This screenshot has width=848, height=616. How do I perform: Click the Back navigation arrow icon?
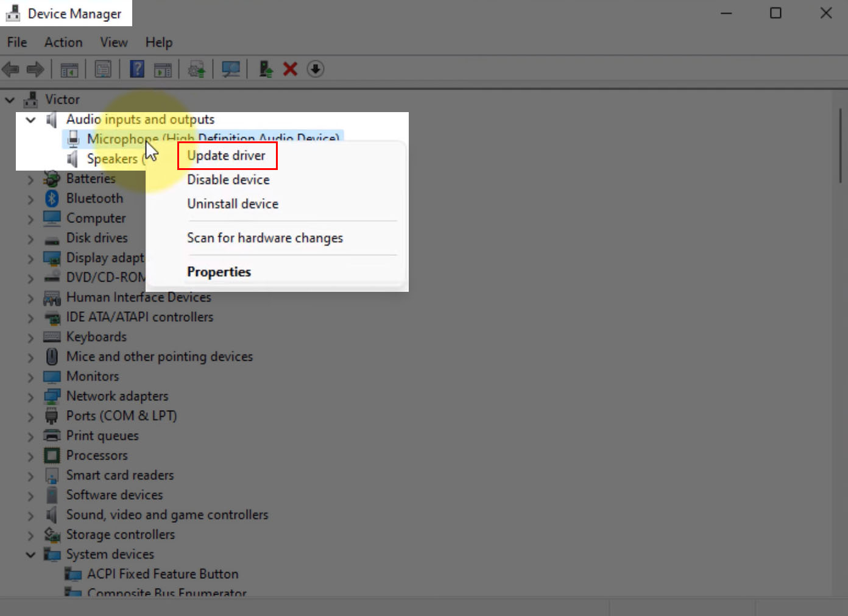tap(10, 69)
